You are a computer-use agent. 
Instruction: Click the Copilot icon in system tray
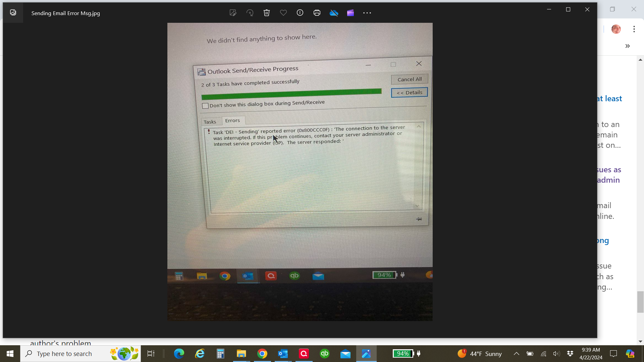630,354
